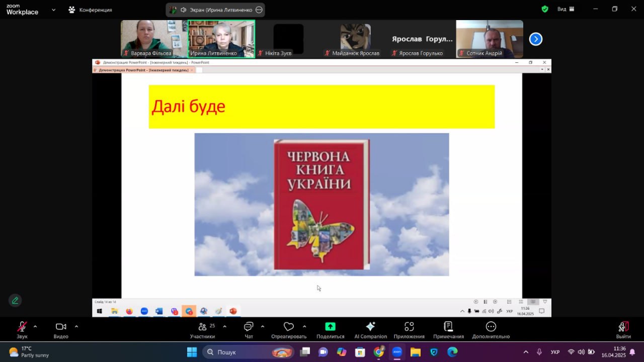644x362 pixels.
Task: Open the 11:36 clock and date on taskbar
Action: click(613, 352)
